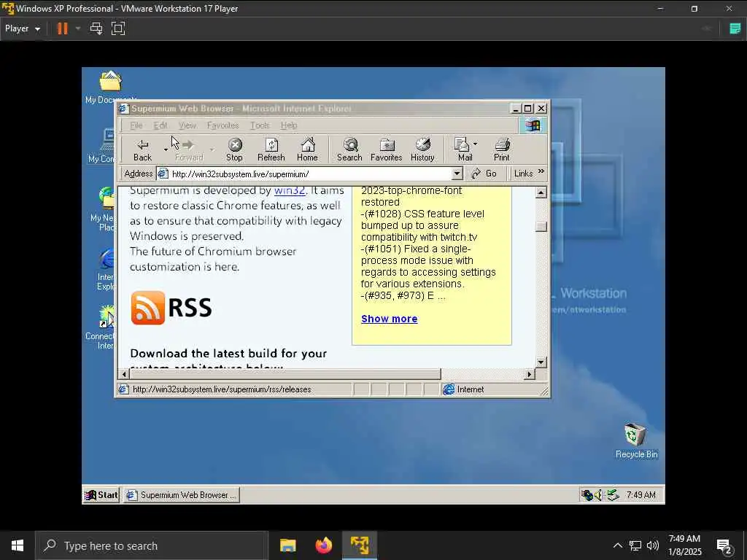Go back with the Back button
This screenshot has height=560, width=747.
[x=142, y=149]
